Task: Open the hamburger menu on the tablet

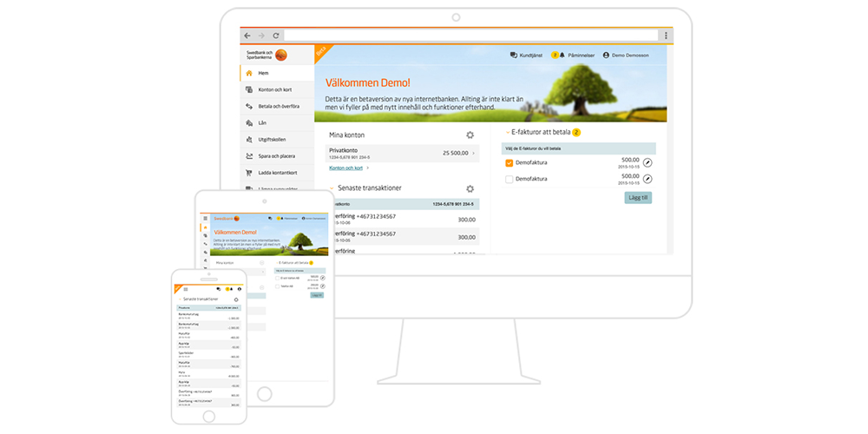Action: (206, 218)
